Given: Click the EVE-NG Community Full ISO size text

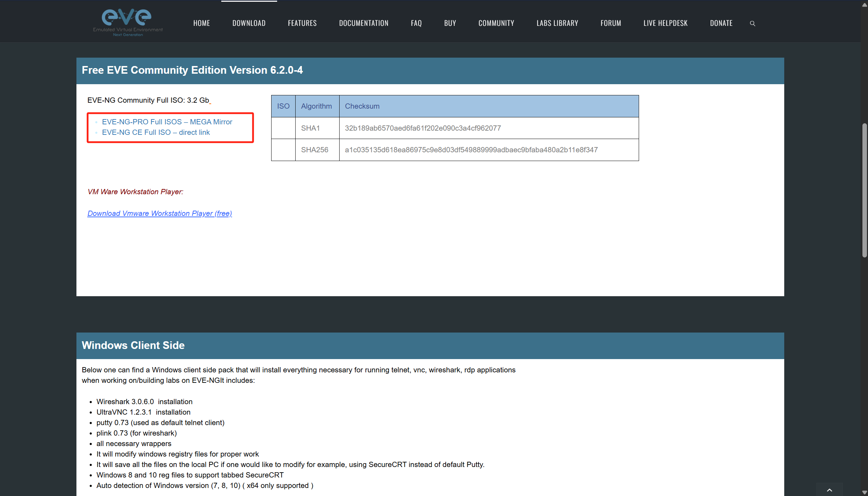Looking at the screenshot, I should [x=148, y=100].
